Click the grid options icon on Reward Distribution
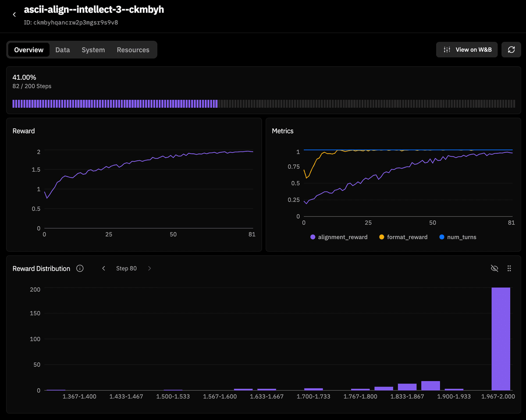Viewport: 526px width, 420px height. (x=509, y=268)
